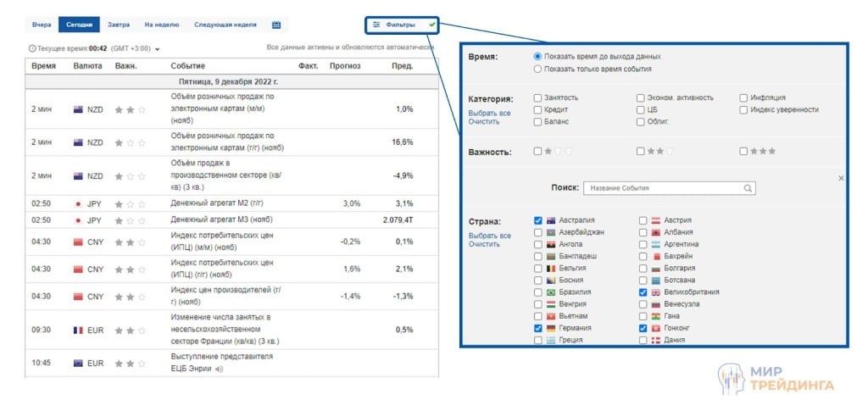Uncheck the Австралия country checkbox
Screen dimensions: 868x400
click(x=538, y=220)
